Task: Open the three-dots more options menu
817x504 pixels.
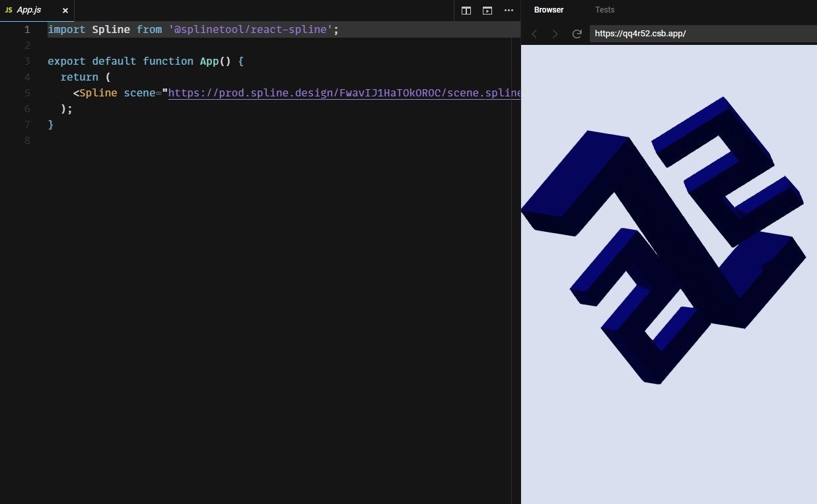Action: tap(509, 11)
